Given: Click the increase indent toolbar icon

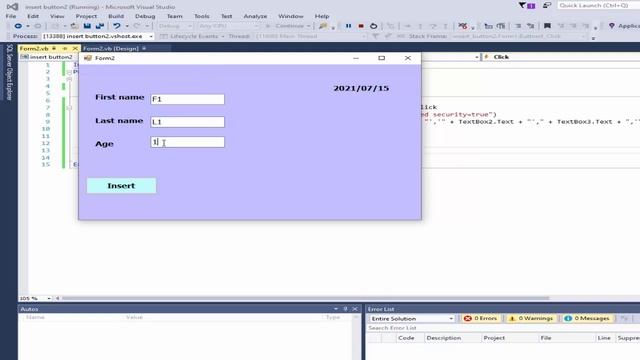Looking at the screenshot, I should [501, 26].
